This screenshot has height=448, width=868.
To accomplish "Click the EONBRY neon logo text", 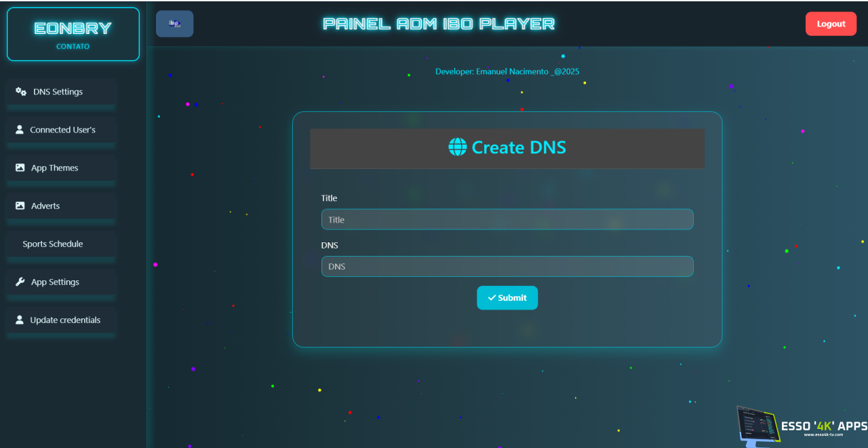I will pyautogui.click(x=73, y=29).
